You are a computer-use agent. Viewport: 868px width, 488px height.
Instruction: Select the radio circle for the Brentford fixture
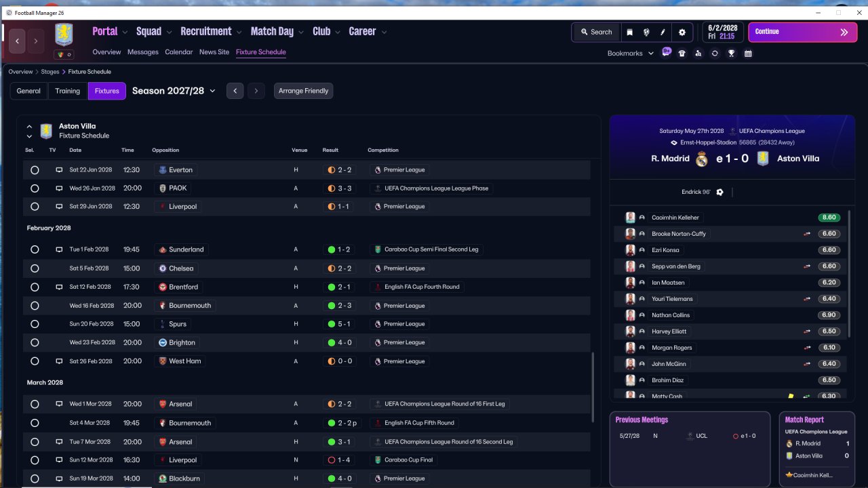tap(35, 287)
